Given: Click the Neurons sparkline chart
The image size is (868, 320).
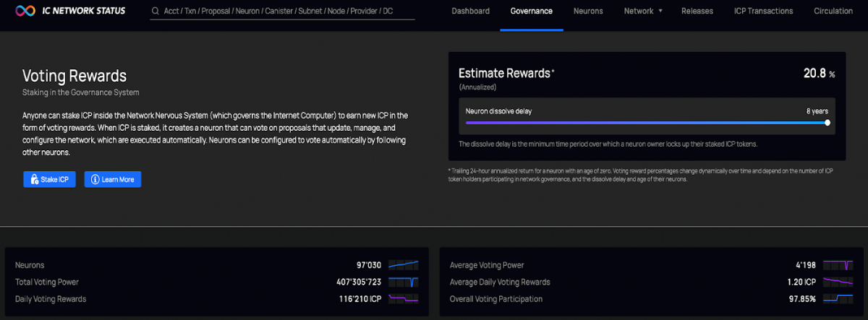Looking at the screenshot, I should (x=403, y=265).
